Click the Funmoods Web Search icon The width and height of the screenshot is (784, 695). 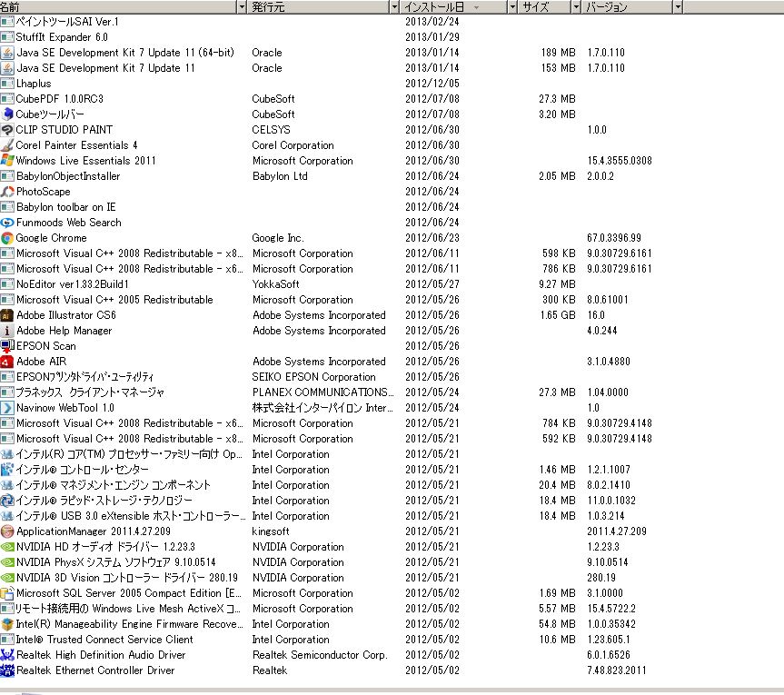tap(7, 223)
